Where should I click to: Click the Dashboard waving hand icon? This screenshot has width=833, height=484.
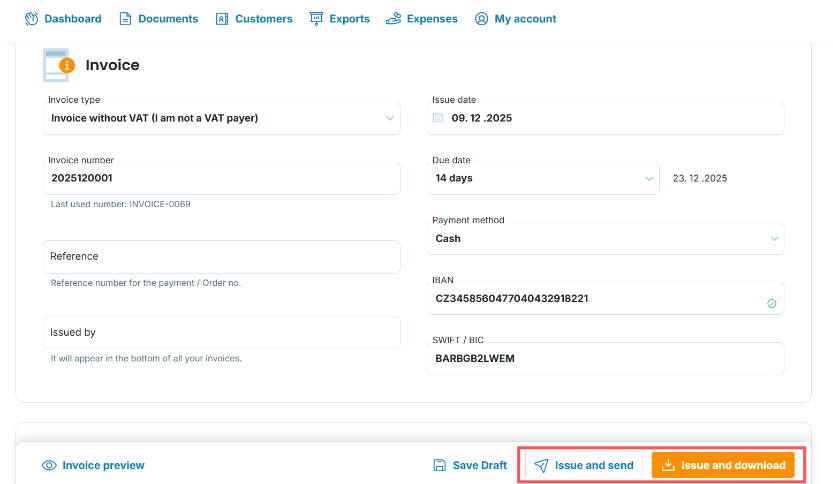click(x=31, y=19)
